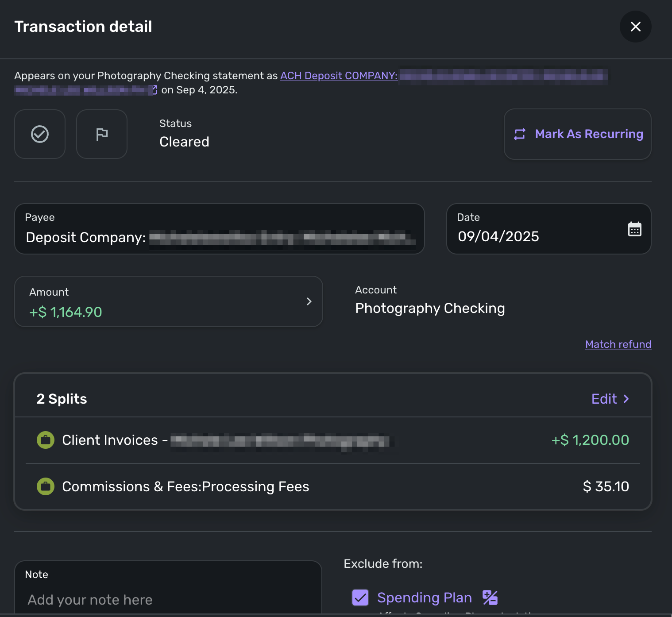Expand the Amount field chevron
The width and height of the screenshot is (672, 617).
[x=309, y=301]
